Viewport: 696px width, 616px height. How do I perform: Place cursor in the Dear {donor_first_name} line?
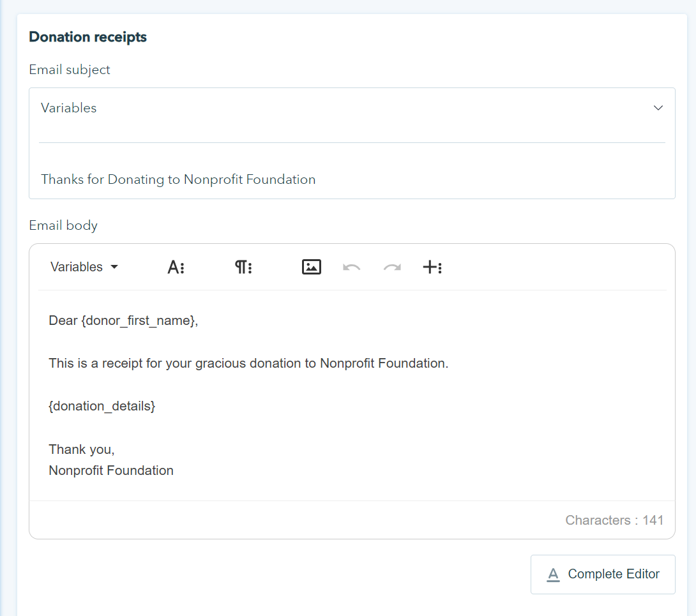(123, 320)
